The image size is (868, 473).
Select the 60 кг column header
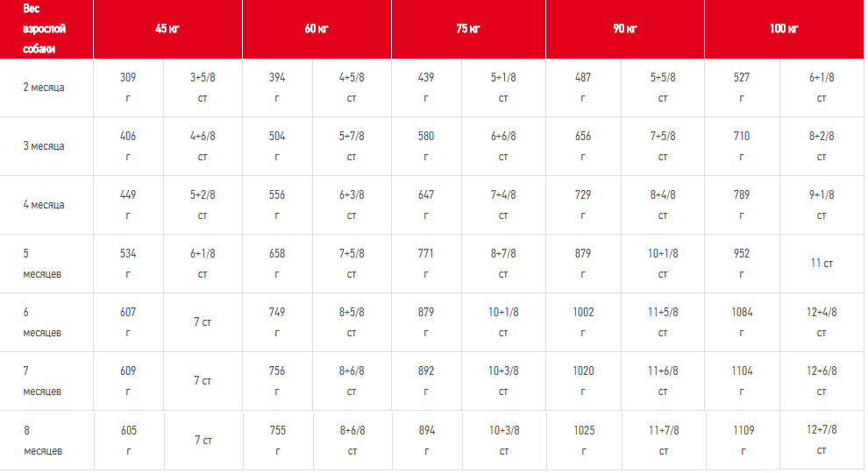pyautogui.click(x=317, y=29)
